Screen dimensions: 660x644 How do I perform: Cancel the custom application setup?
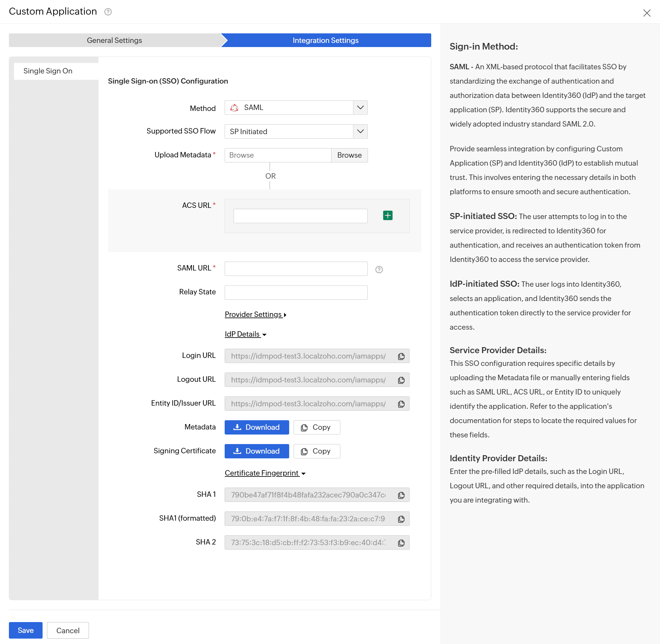click(x=68, y=630)
